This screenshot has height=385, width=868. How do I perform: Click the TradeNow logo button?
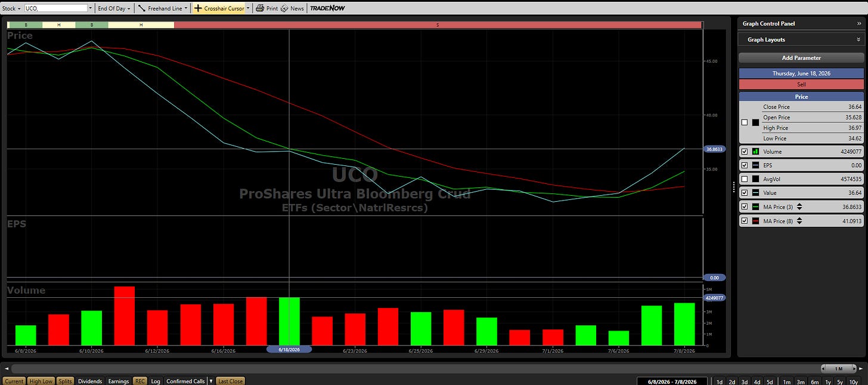click(x=327, y=8)
